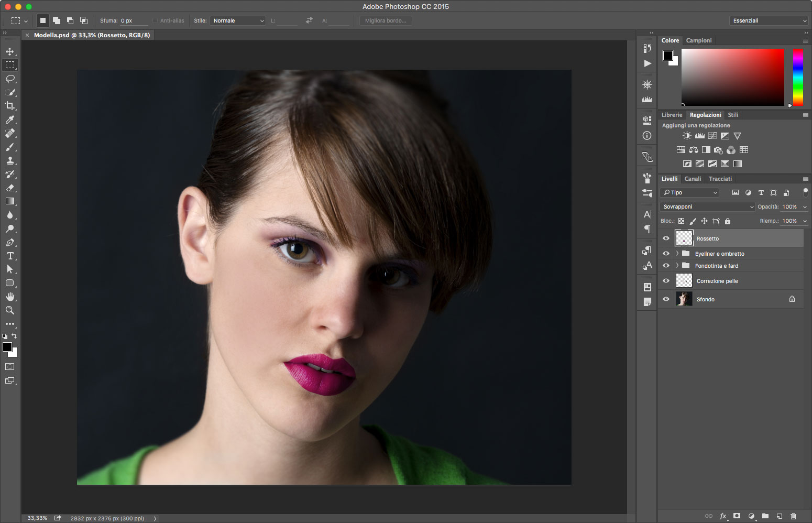Open the Essenziali workspace dropdown

[x=769, y=20]
